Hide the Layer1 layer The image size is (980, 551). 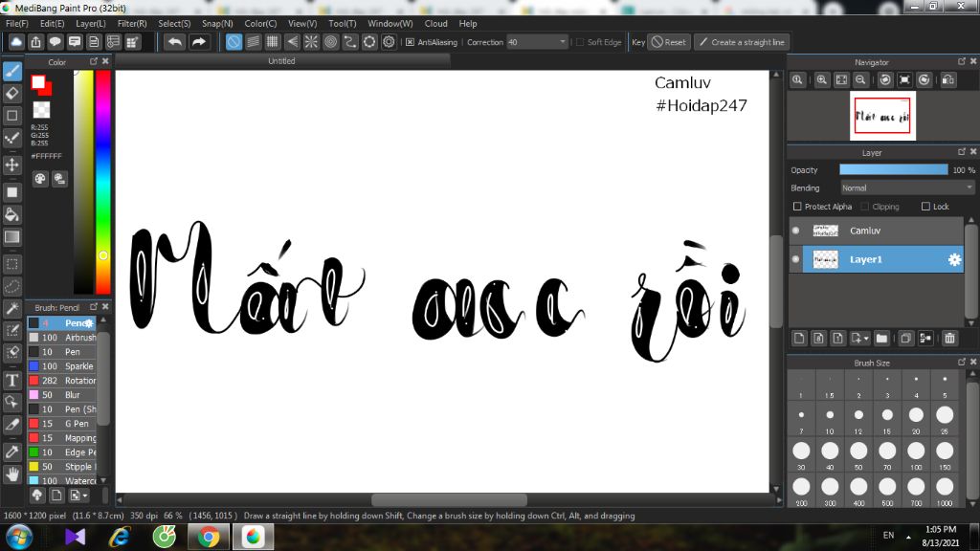point(795,259)
